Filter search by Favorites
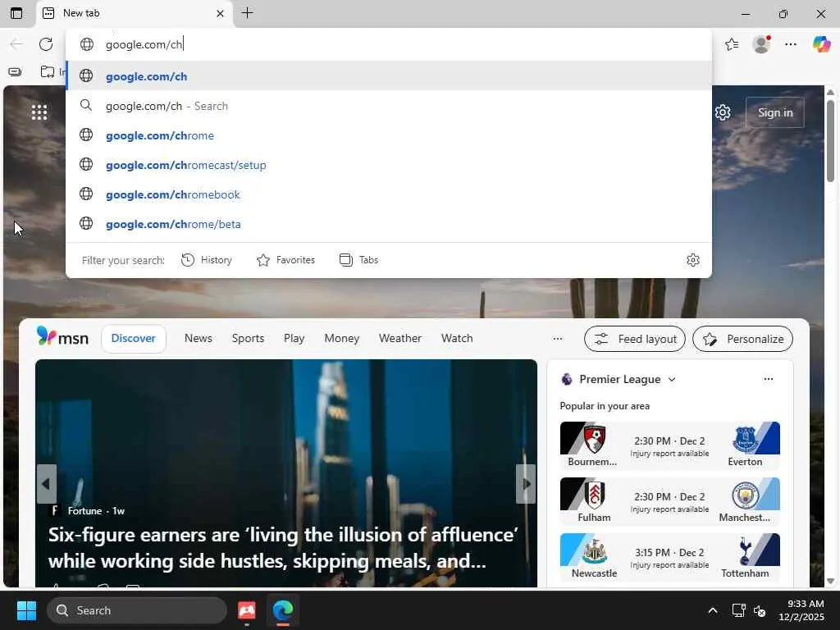The image size is (840, 630). click(285, 260)
